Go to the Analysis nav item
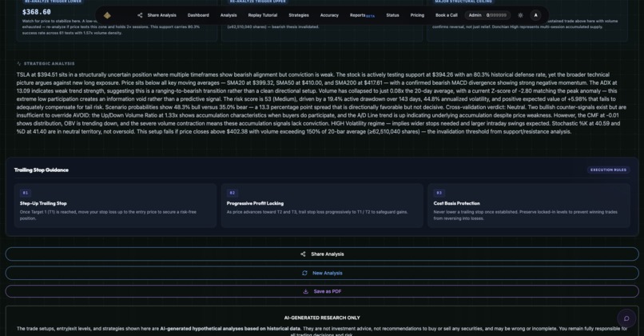The height and width of the screenshot is (336, 644). pyautogui.click(x=229, y=15)
